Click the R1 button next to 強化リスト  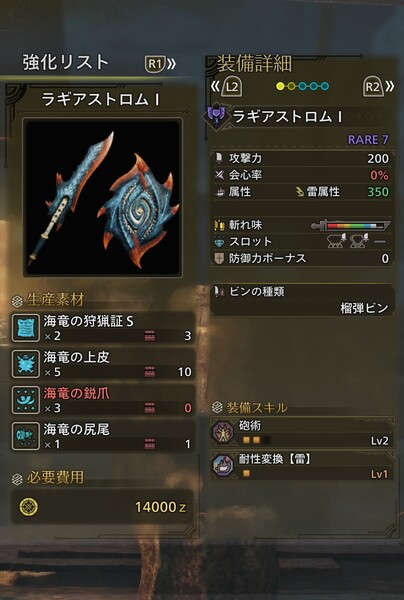click(x=160, y=64)
